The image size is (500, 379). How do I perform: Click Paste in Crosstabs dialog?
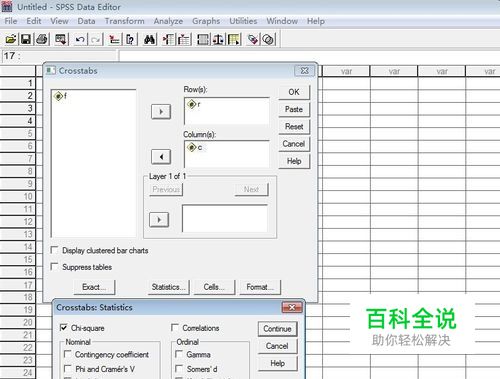pos(294,109)
